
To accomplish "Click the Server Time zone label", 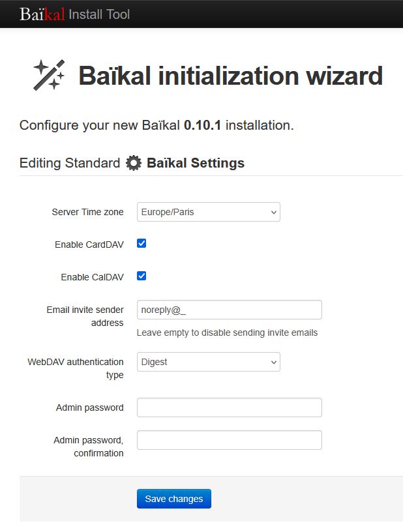I will click(x=87, y=212).
